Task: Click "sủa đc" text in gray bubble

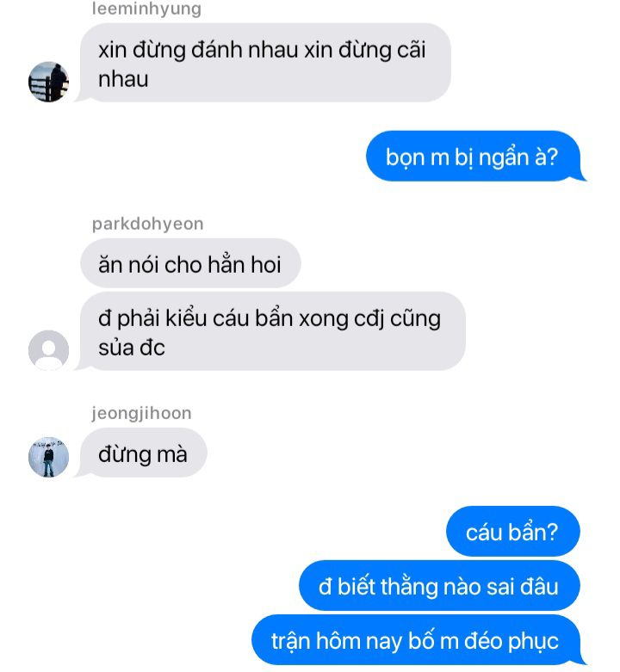Action: click(132, 348)
